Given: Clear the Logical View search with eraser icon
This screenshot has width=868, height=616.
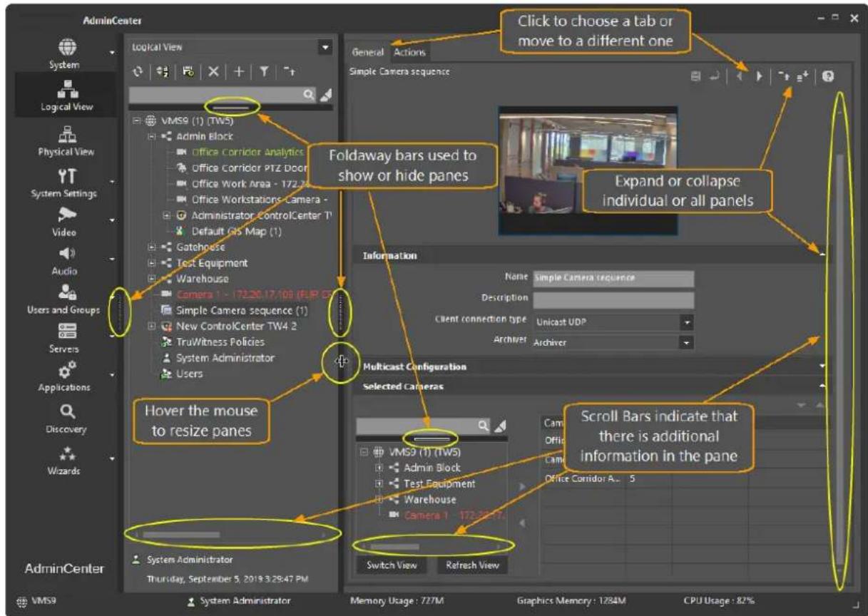Looking at the screenshot, I should (x=325, y=95).
